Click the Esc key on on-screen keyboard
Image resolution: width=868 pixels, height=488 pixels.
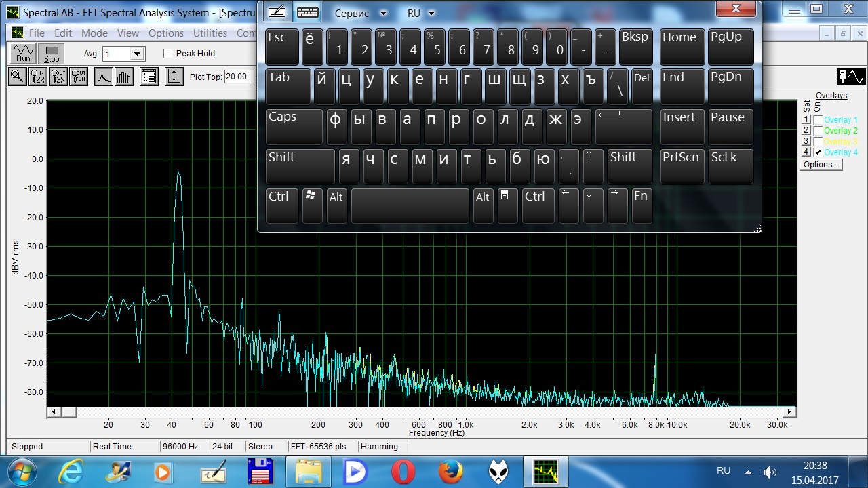(x=282, y=47)
